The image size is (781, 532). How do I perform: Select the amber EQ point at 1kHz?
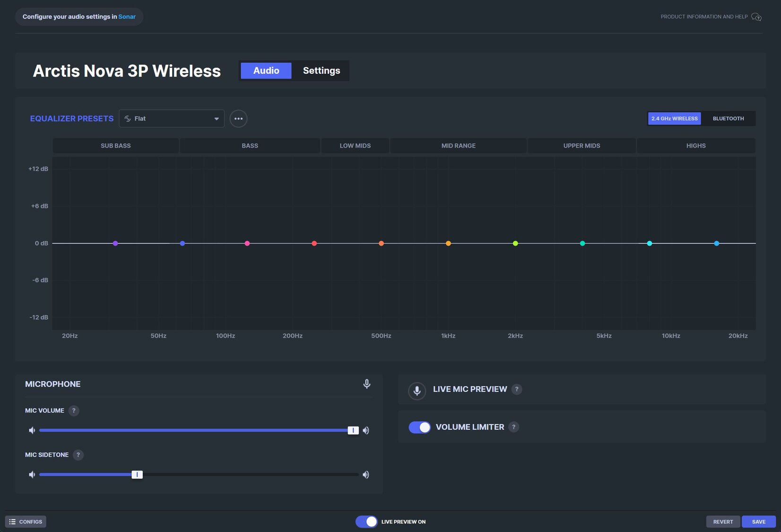click(449, 244)
